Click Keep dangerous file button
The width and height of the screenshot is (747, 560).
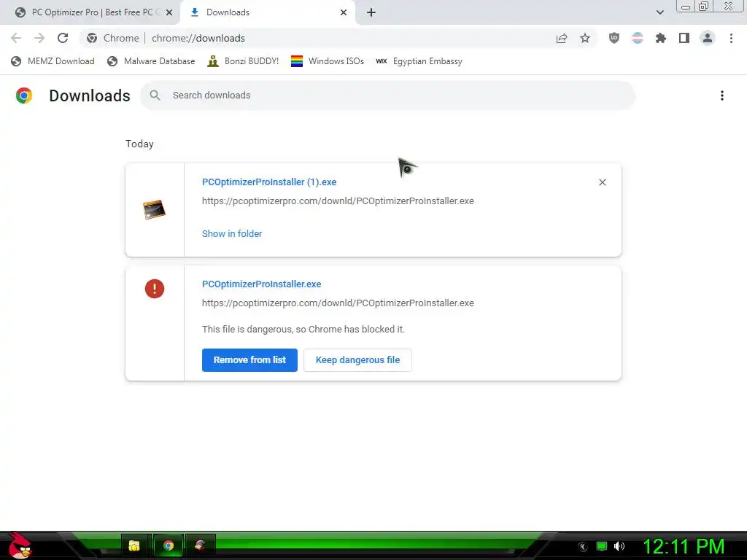click(357, 360)
